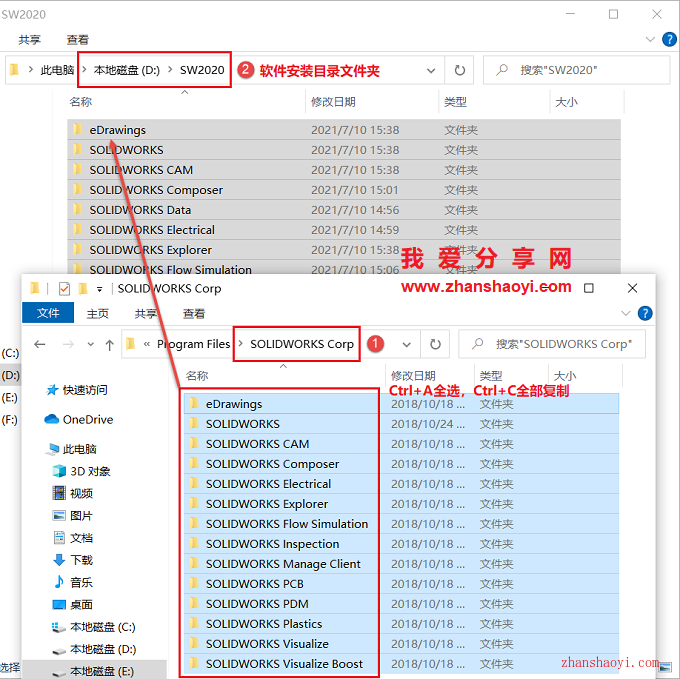Open help icon in SW2020 window
Screen dimensions: 680x679
click(669, 39)
